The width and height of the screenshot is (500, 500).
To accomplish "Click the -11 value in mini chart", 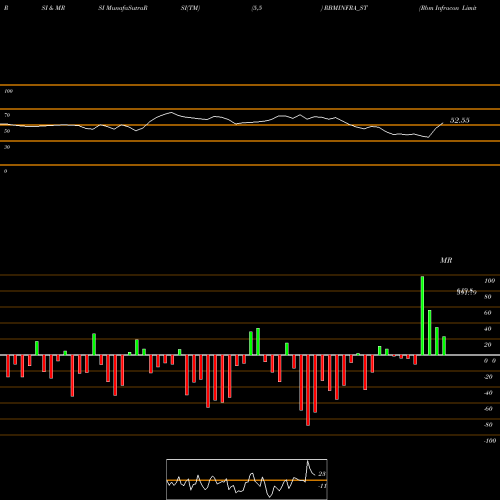I will pyautogui.click(x=322, y=486).
